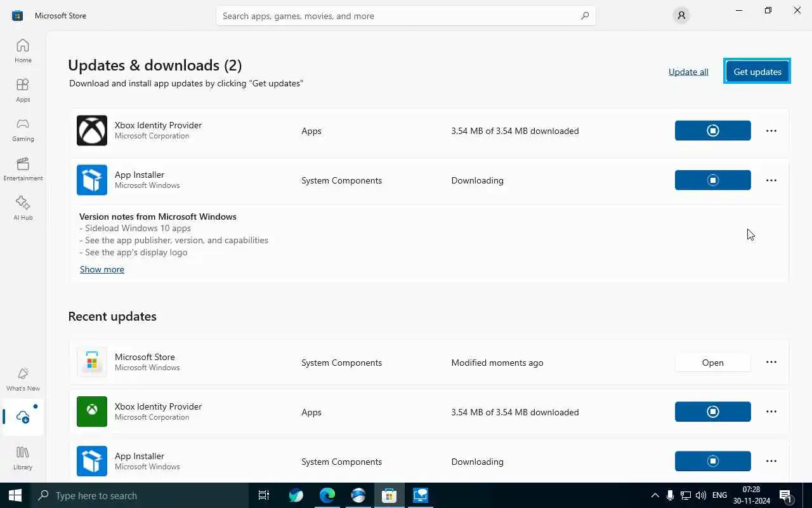Click the volume icon in system tray

click(701, 495)
